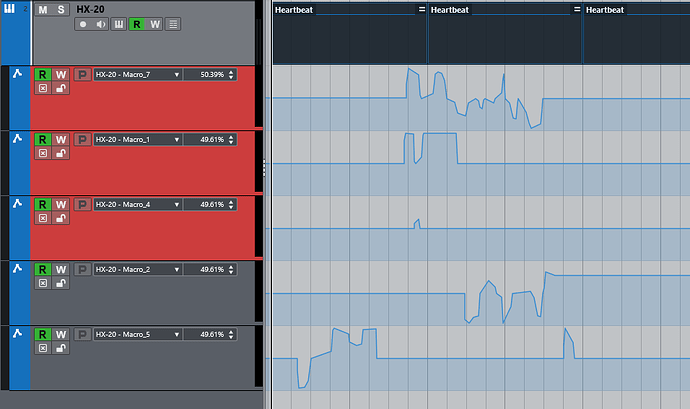Viewport: 690px width, 409px height.
Task: Open Macro_2 parameter dropdown
Action: [x=137, y=269]
